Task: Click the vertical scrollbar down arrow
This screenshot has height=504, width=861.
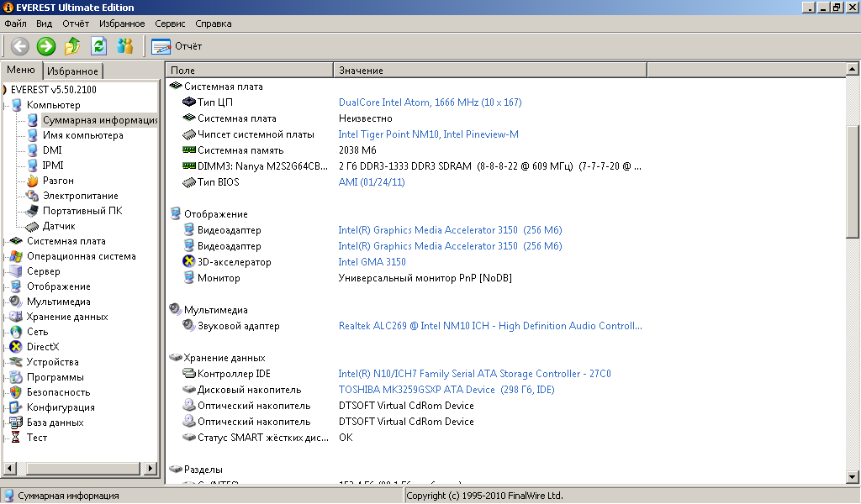Action: (x=852, y=477)
